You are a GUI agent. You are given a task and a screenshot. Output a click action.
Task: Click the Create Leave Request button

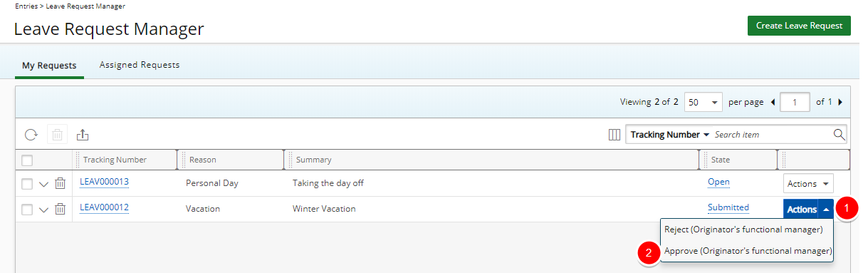[x=799, y=26]
